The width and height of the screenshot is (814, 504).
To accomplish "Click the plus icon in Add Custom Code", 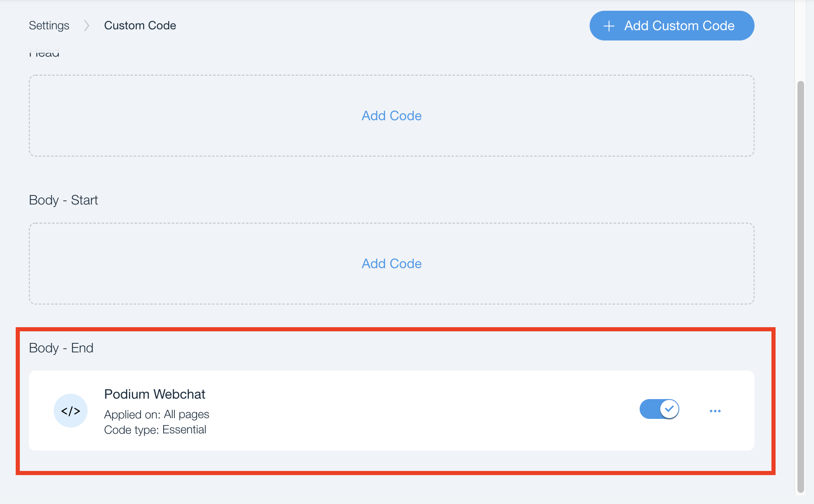I will pyautogui.click(x=609, y=26).
